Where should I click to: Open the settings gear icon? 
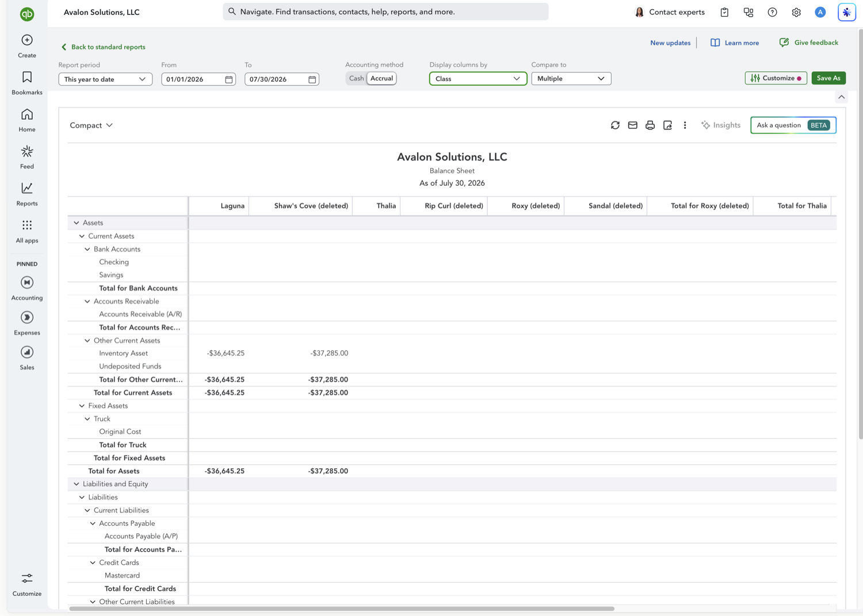pos(796,12)
